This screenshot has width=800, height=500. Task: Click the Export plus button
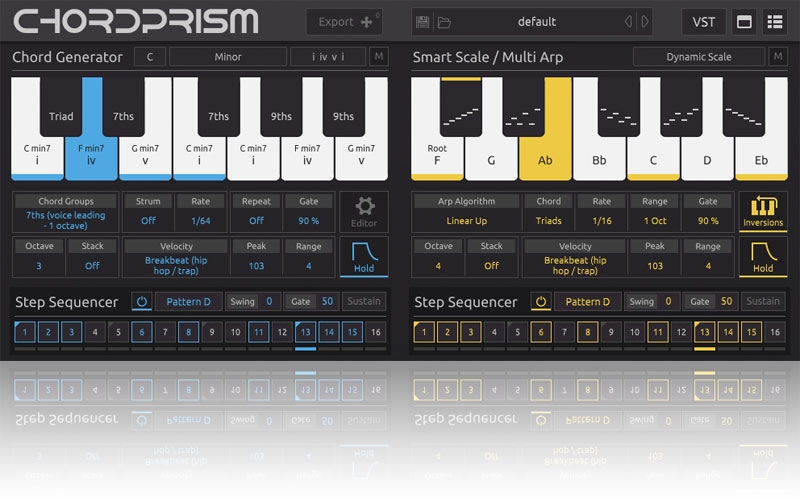pos(344,22)
